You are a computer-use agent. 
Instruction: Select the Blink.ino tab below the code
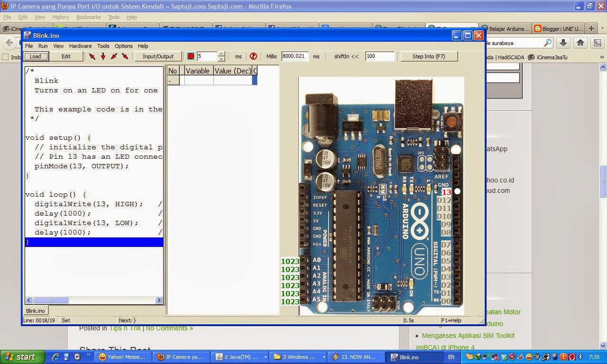36,311
